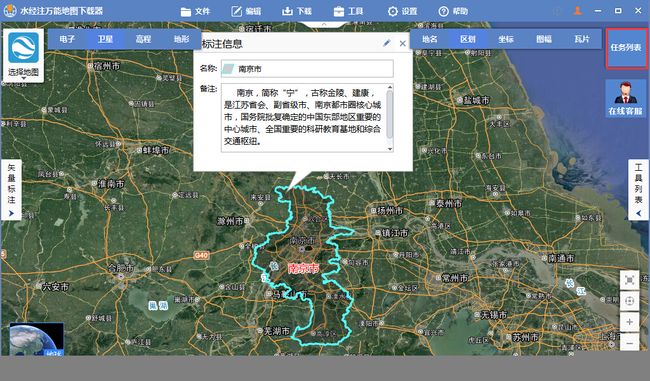Click the 南通市 city label on map
The image size is (650, 381).
click(x=561, y=258)
